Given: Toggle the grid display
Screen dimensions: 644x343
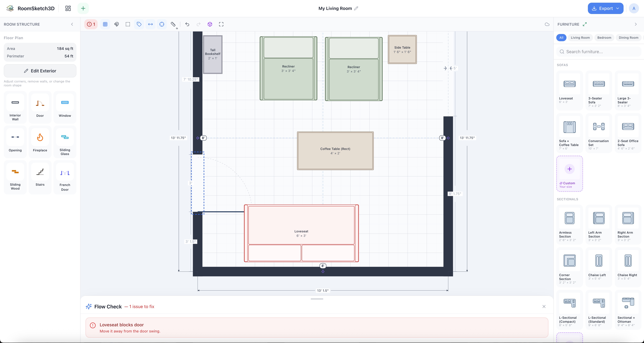Looking at the screenshot, I should click(105, 24).
